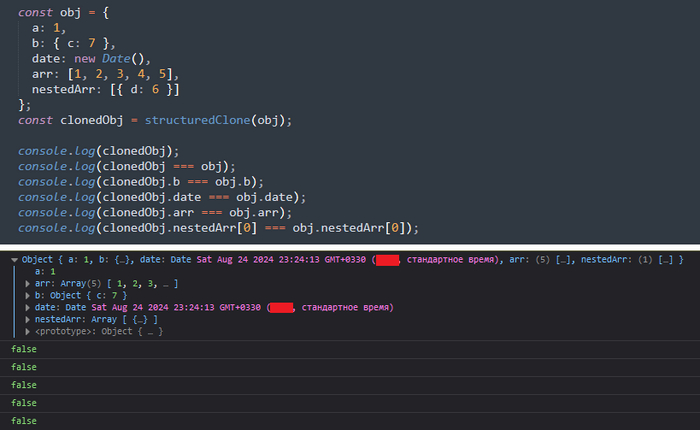Click the third false output line
Screen dimensions: 700x430
[x=24, y=385]
